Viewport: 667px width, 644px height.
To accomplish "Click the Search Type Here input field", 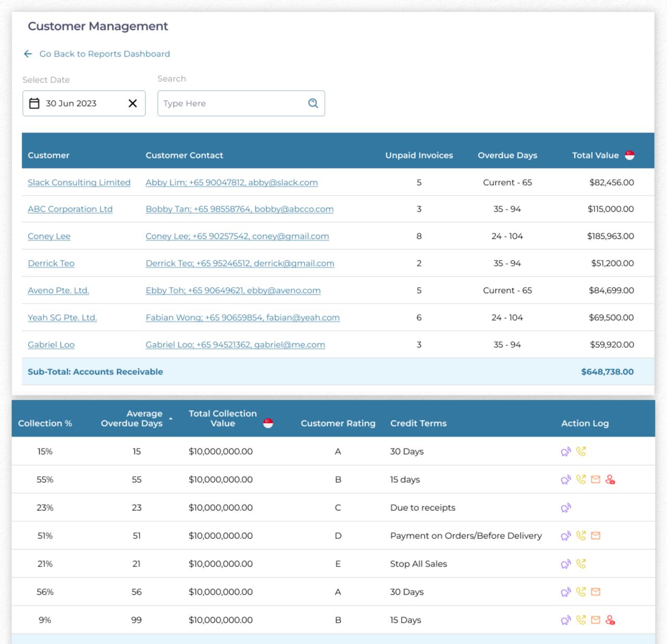I will click(241, 103).
